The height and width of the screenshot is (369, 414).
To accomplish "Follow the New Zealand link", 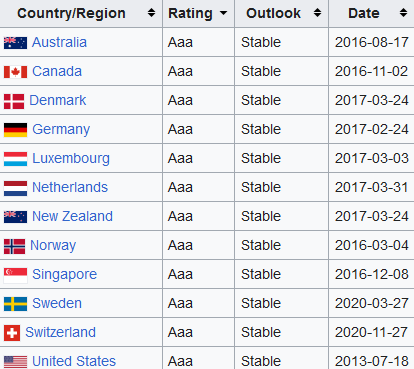I will tap(72, 216).
